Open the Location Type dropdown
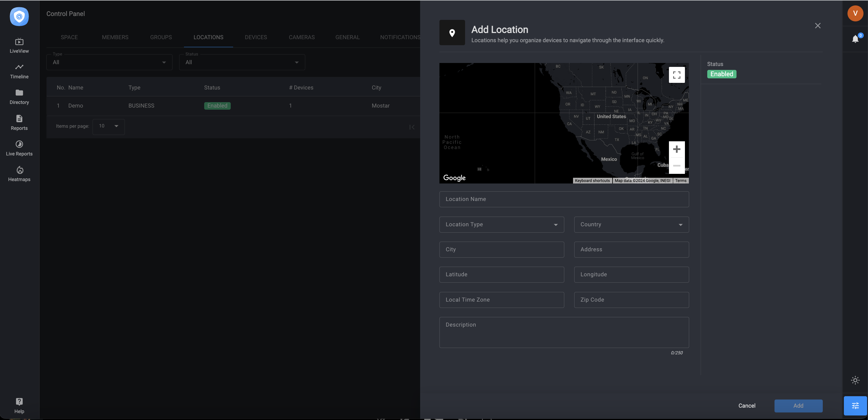The image size is (868, 420). coord(501,224)
